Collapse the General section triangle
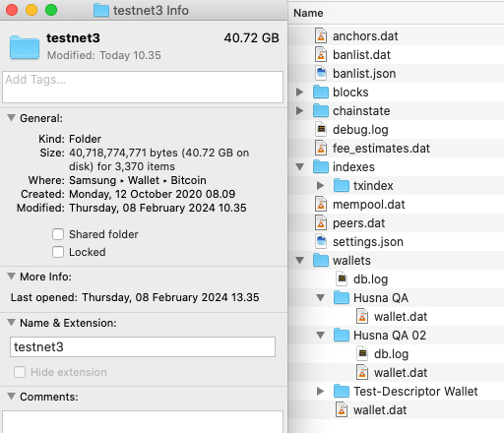The height and width of the screenshot is (433, 504). tap(11, 118)
